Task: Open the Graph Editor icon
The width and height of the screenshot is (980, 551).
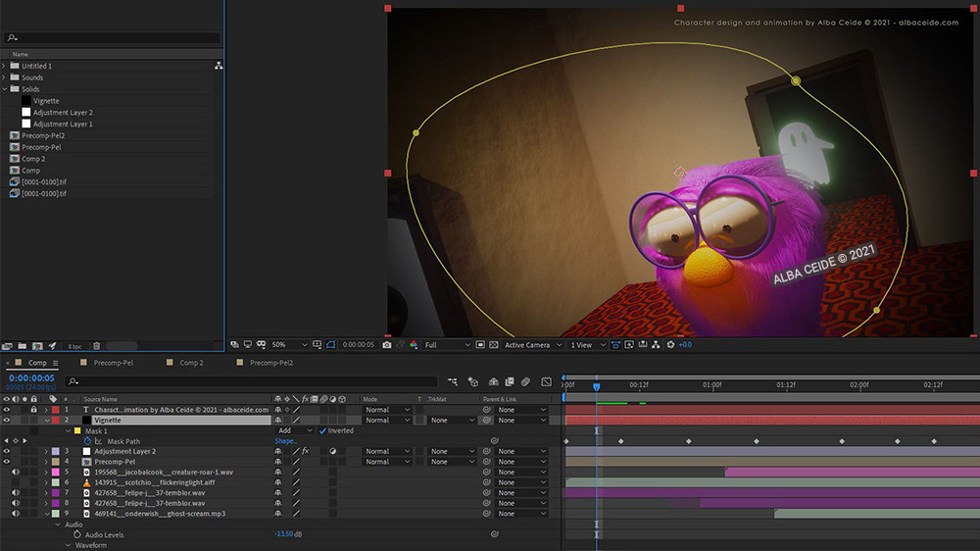Action: click(x=546, y=381)
